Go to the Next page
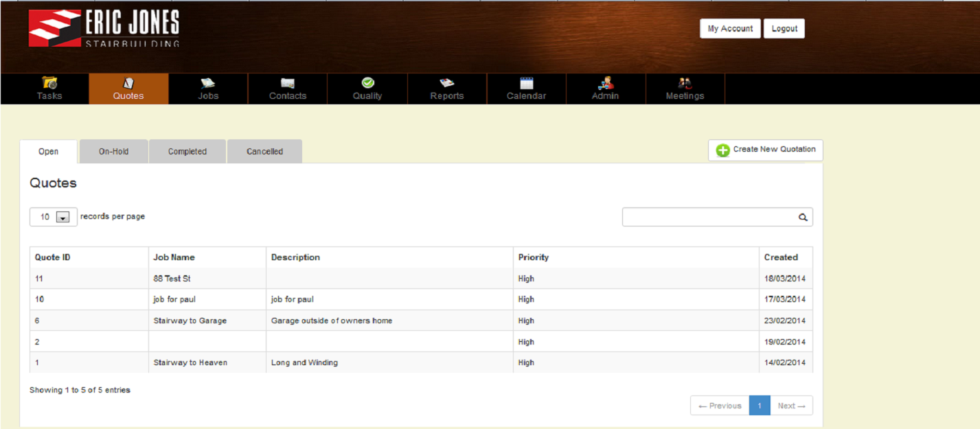The width and height of the screenshot is (980, 429). 792,406
